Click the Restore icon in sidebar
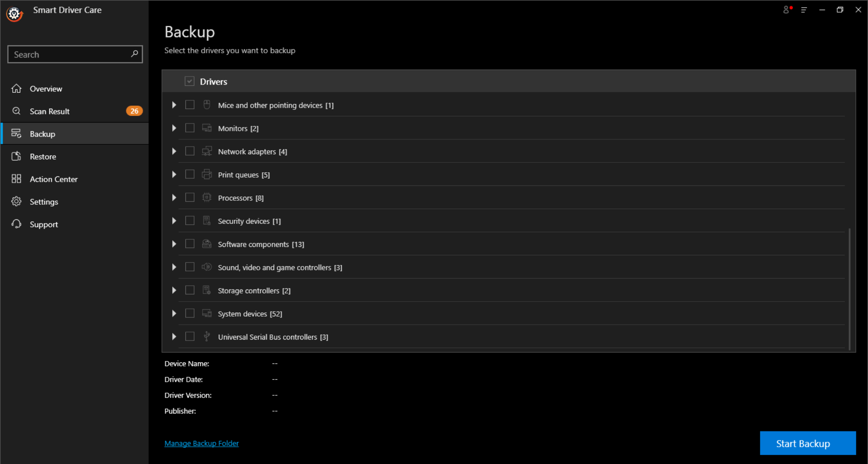868x464 pixels. coord(16,156)
